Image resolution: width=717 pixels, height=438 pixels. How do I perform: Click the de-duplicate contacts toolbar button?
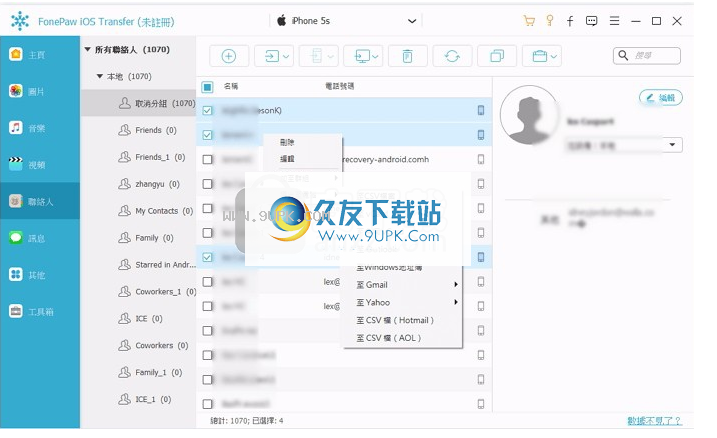[x=497, y=56]
